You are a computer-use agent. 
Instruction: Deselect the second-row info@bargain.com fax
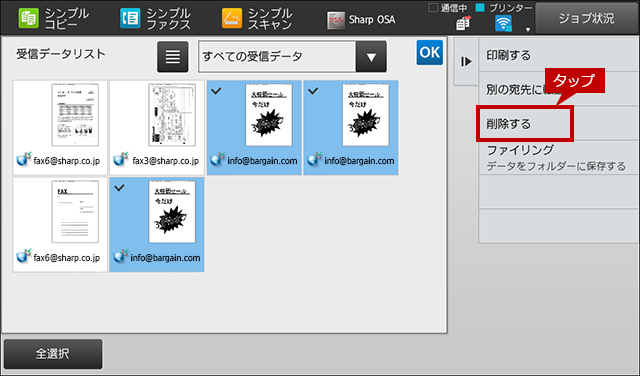click(157, 224)
